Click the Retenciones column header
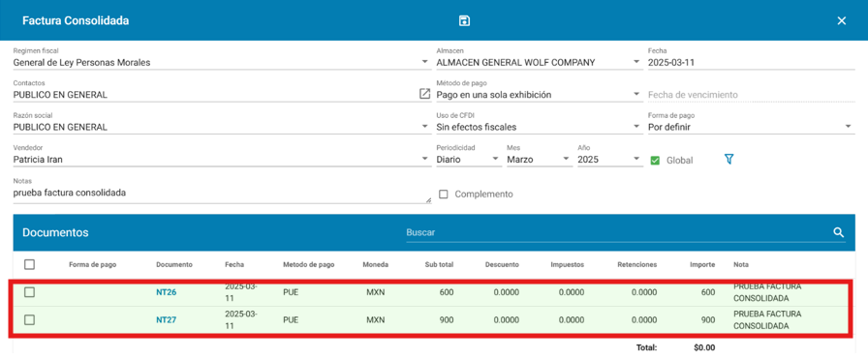Image resolution: width=868 pixels, height=360 pixels. [636, 265]
